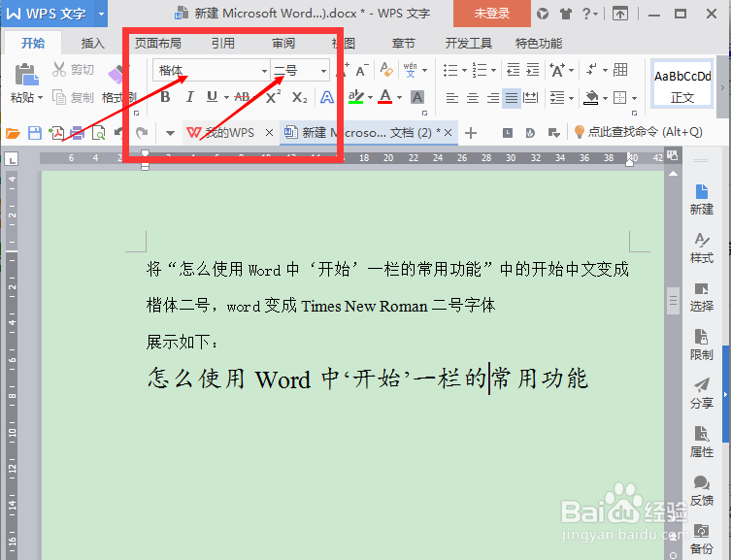Align text right

pyautogui.click(x=493, y=98)
